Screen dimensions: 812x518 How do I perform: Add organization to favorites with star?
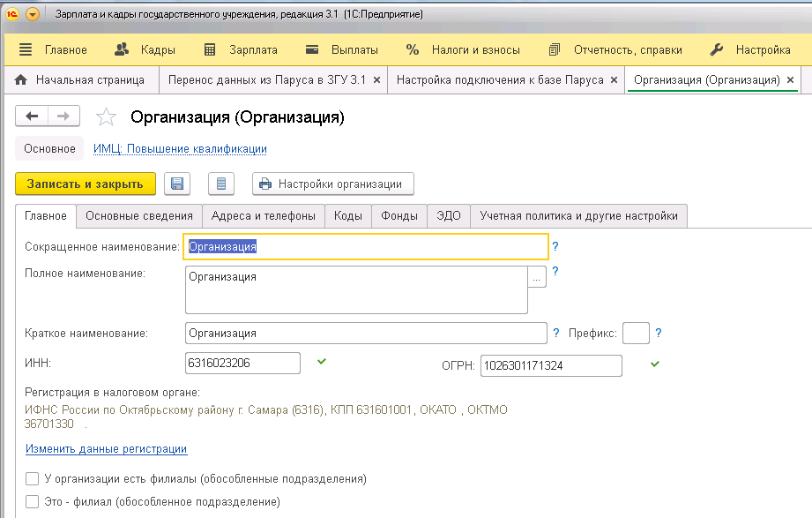106,117
